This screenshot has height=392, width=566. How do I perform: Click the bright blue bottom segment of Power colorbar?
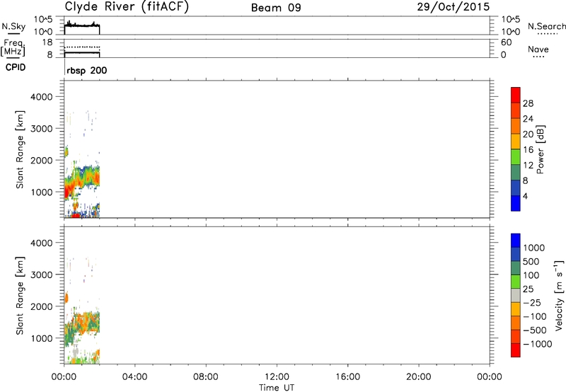coord(516,203)
